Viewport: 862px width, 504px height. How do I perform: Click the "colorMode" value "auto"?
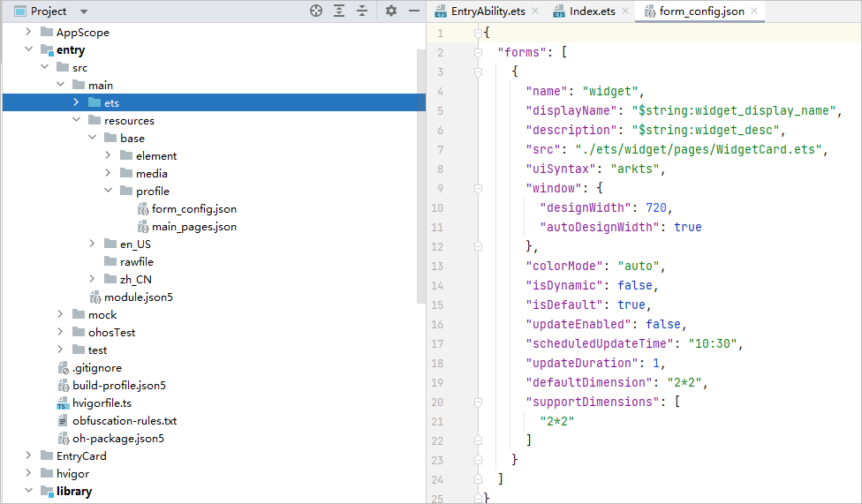coord(639,266)
